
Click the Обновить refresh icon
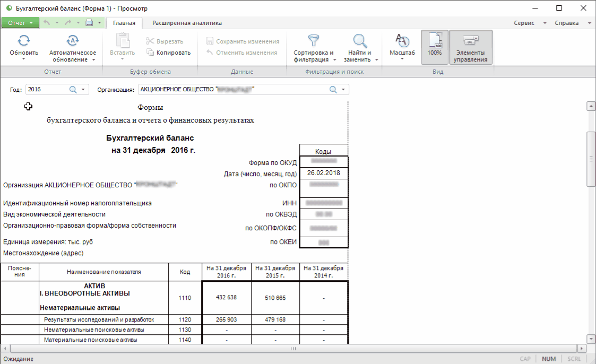pos(24,40)
